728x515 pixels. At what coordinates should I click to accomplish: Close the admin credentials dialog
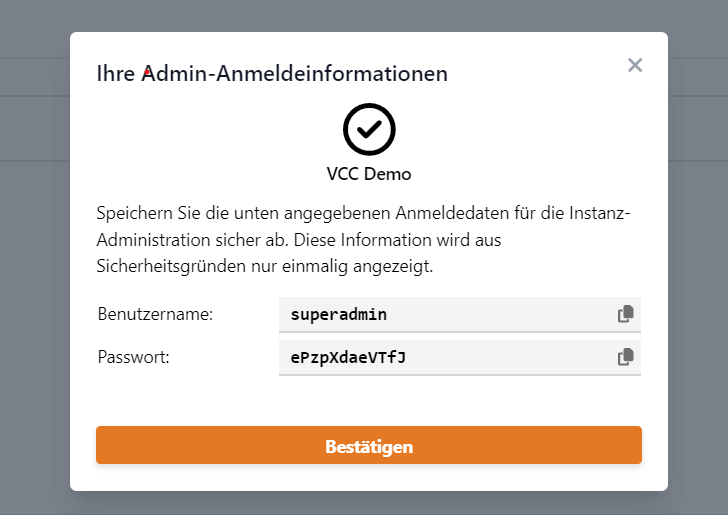[635, 65]
